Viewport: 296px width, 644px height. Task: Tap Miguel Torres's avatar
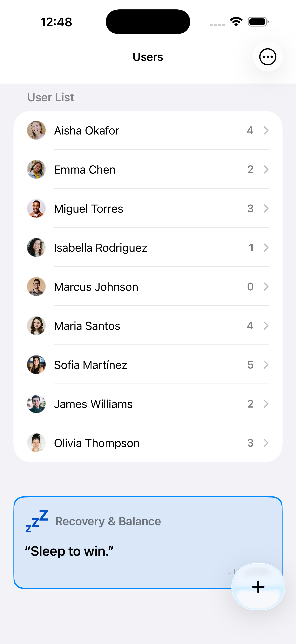[36, 209]
